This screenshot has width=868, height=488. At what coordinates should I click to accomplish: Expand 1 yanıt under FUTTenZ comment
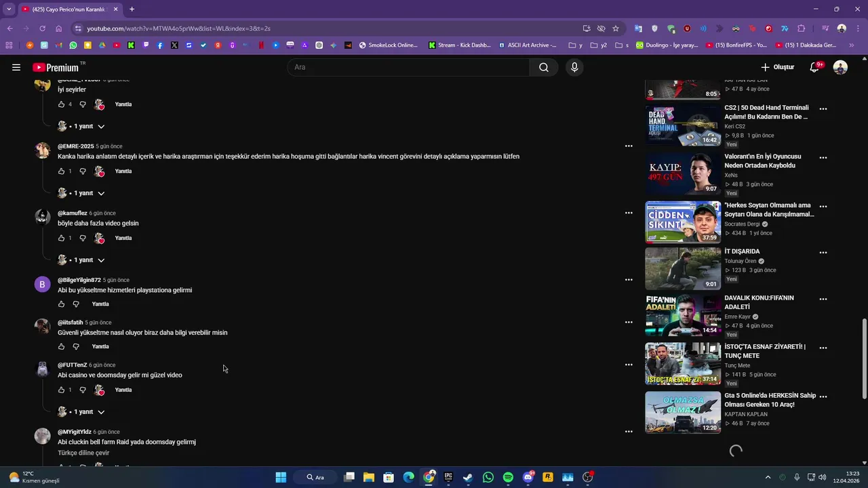[x=81, y=411]
